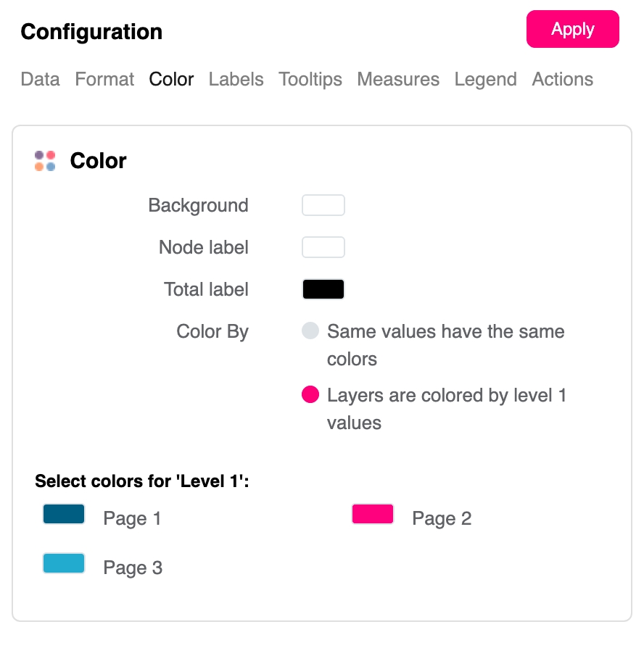Edit the Page 1 dark blue swatch
The height and width of the screenshot is (648, 644).
(64, 515)
